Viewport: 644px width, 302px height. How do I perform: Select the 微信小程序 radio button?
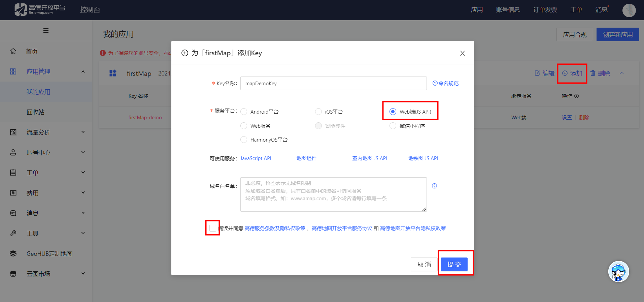point(393,126)
